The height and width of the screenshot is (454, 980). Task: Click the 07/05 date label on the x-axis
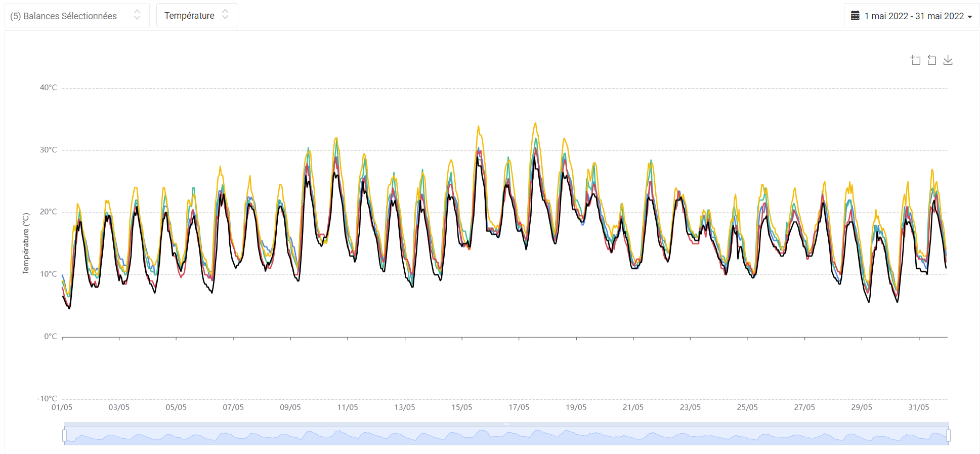point(233,407)
